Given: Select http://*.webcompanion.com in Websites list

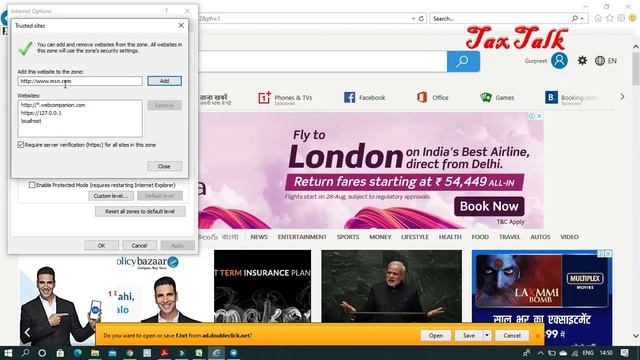Looking at the screenshot, I should pos(53,105).
